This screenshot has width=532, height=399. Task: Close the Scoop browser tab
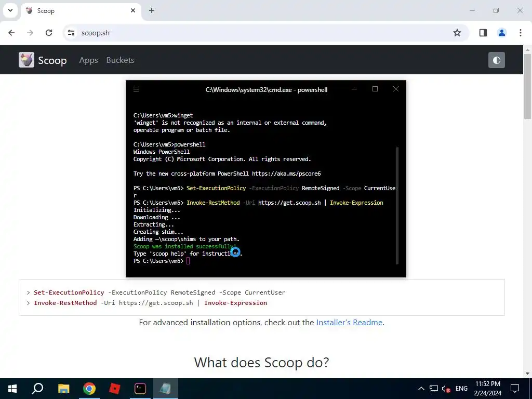click(133, 10)
